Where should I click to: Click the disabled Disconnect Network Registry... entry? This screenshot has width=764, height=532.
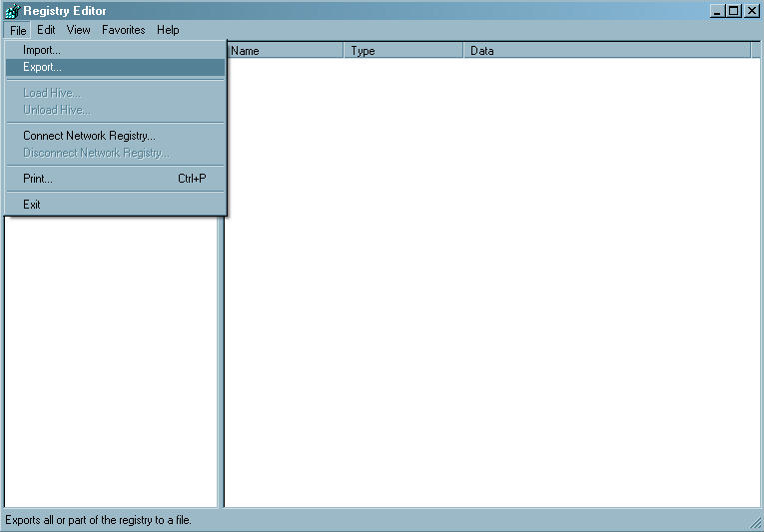pos(115,153)
